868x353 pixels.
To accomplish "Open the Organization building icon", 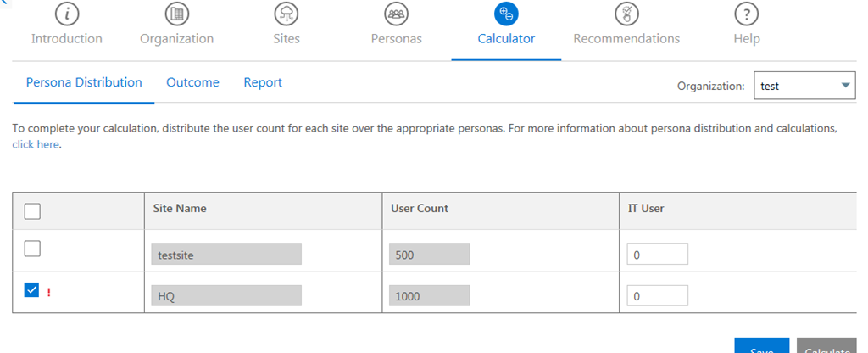I will click(x=176, y=14).
